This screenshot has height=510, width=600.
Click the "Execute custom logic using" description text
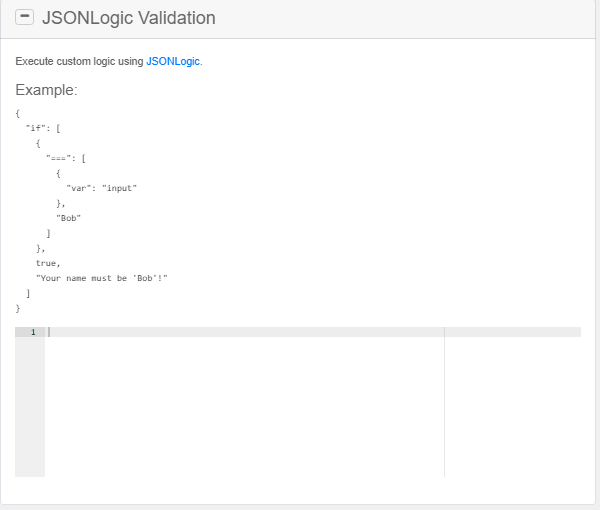click(80, 61)
